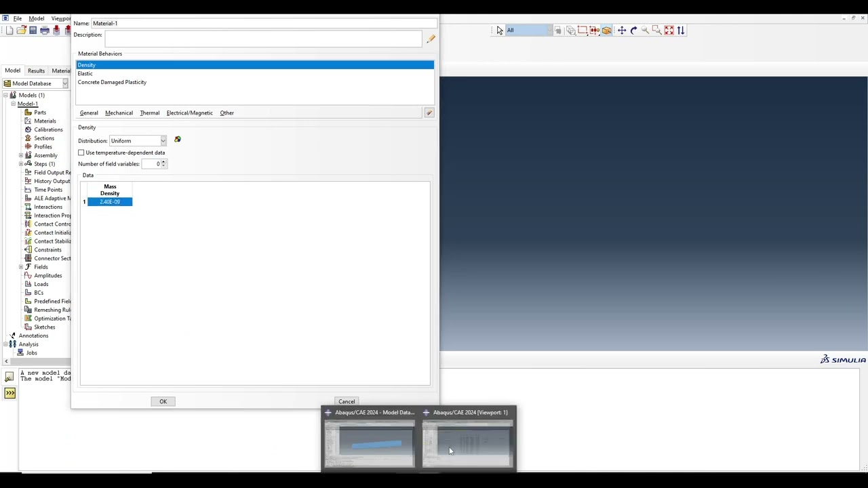
Task: Select the arrow selection tool in viewport toolbar
Action: 500,30
